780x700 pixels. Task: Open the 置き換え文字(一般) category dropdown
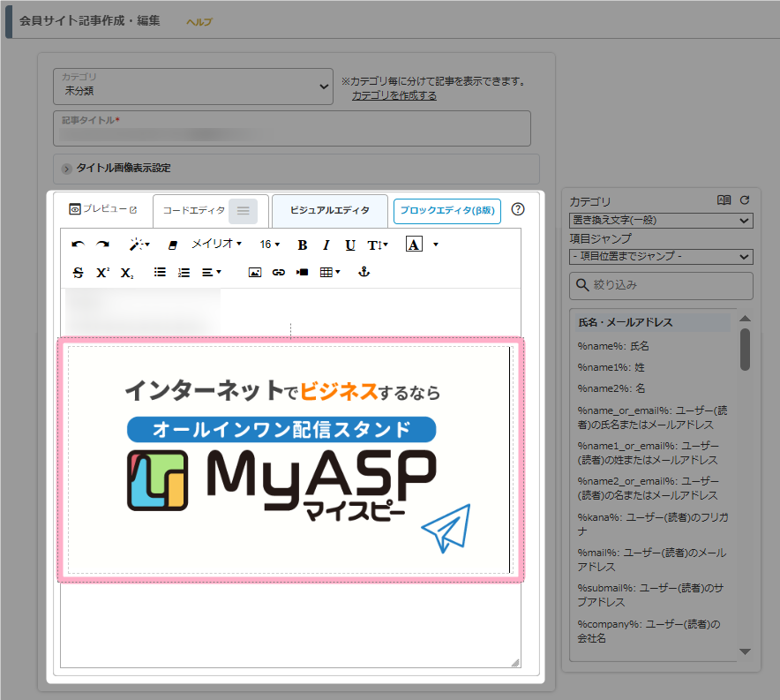pos(661,220)
